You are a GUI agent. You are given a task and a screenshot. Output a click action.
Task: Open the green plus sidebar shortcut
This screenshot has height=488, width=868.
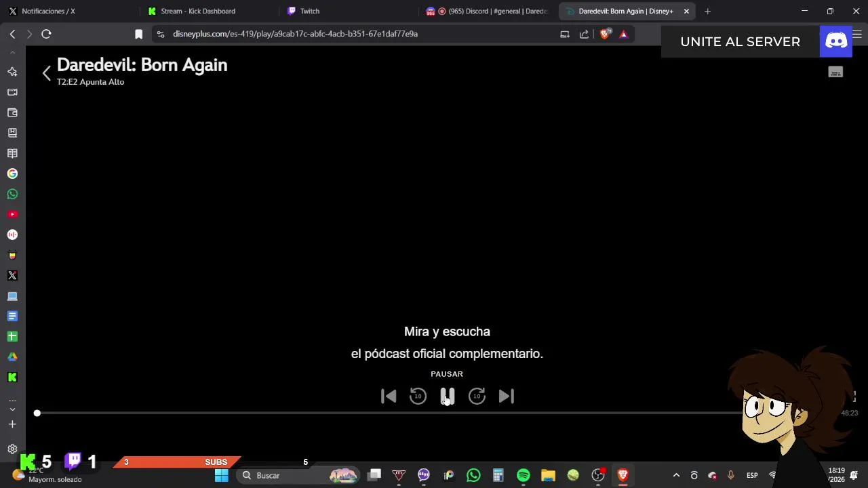[x=12, y=336]
